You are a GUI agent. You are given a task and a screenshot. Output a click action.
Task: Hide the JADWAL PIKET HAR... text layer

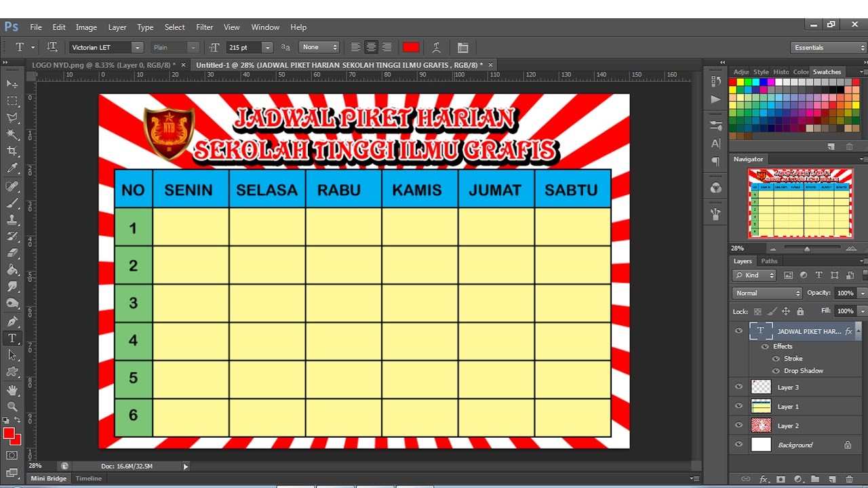(x=739, y=331)
